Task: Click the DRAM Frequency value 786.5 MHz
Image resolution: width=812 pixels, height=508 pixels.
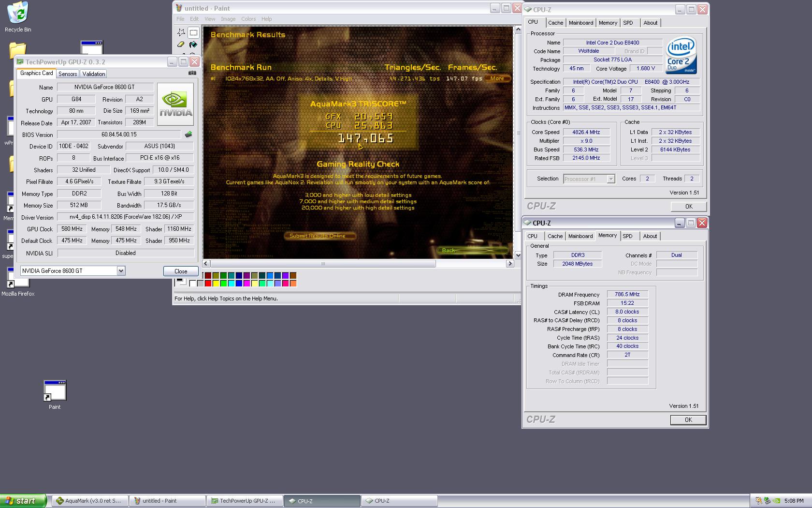Action: pos(627,294)
